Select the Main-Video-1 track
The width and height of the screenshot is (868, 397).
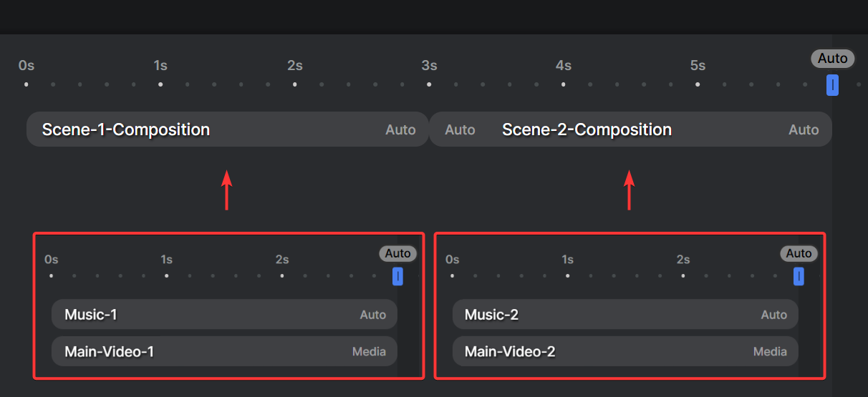(224, 351)
